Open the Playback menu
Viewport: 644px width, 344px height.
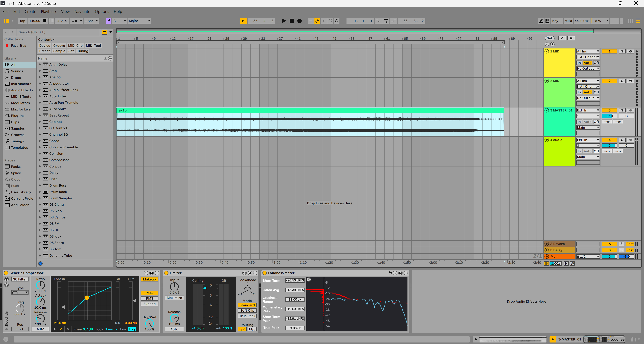(48, 12)
